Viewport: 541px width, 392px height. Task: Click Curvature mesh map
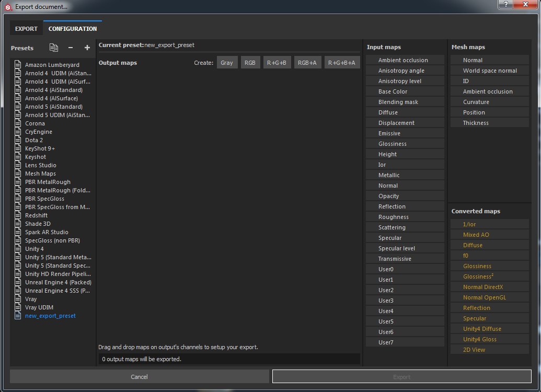pyautogui.click(x=490, y=102)
